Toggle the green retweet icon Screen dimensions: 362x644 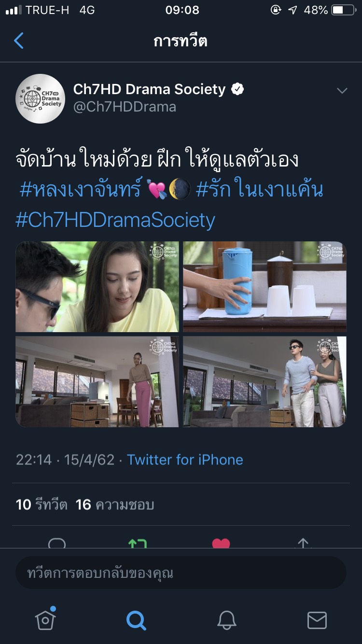click(138, 544)
